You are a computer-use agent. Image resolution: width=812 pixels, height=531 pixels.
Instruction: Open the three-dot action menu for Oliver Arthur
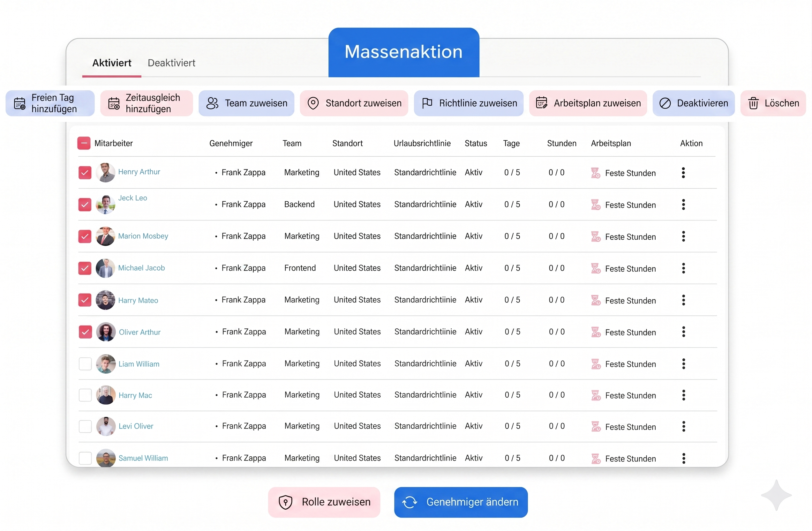(683, 332)
